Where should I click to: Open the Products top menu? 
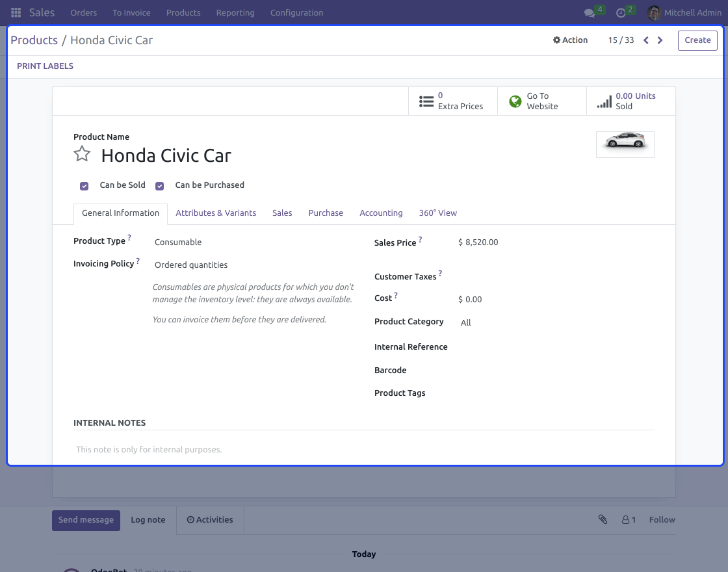point(183,12)
